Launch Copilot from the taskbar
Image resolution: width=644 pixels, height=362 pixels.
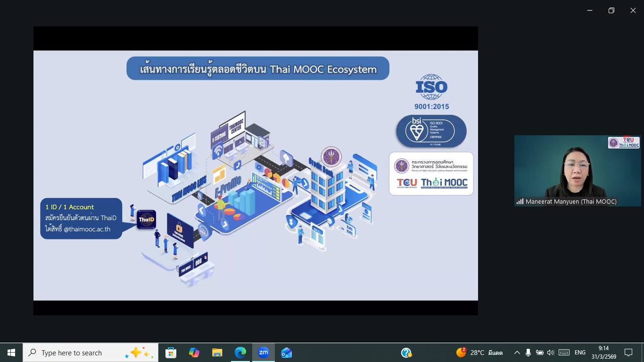point(194,353)
